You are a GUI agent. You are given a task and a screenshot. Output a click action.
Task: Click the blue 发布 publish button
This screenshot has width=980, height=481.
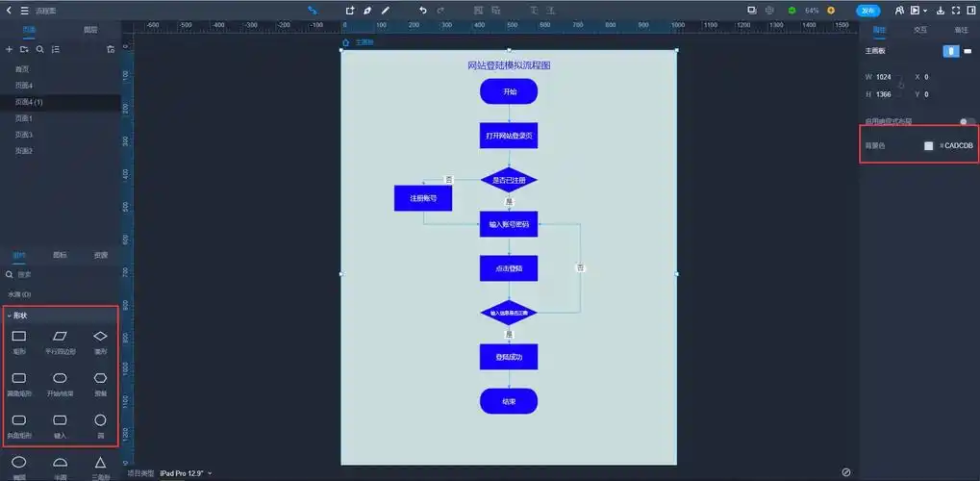[868, 11]
